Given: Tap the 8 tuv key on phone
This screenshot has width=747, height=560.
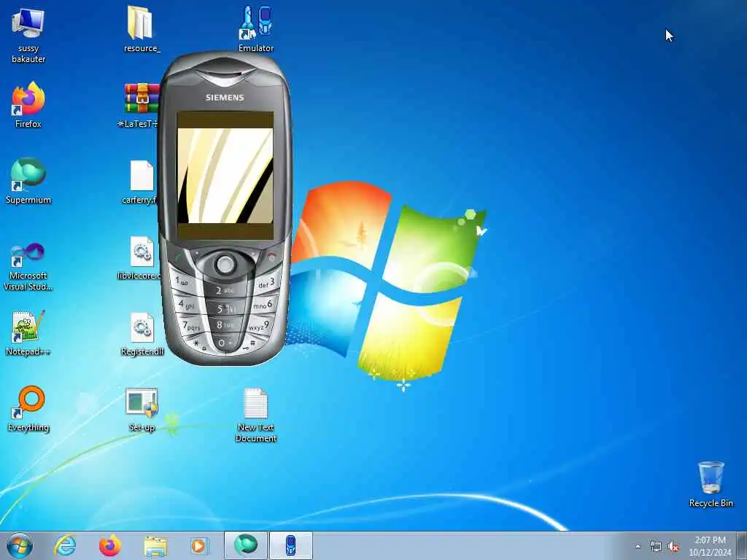Looking at the screenshot, I should coord(225,325).
